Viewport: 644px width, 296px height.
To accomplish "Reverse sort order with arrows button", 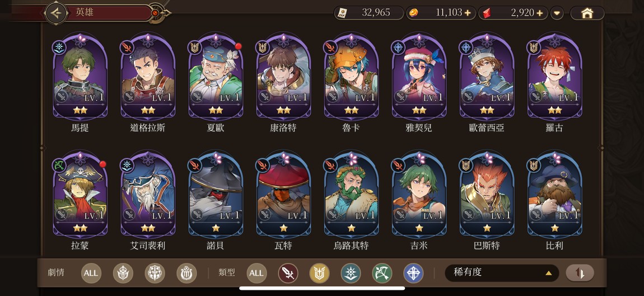I will pyautogui.click(x=580, y=273).
